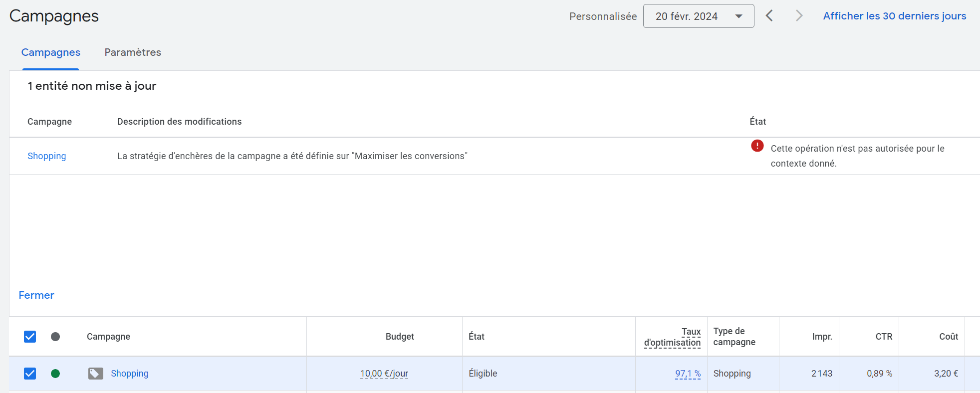
Task: Toggle the select-all campaigns checkbox
Action: (x=30, y=337)
